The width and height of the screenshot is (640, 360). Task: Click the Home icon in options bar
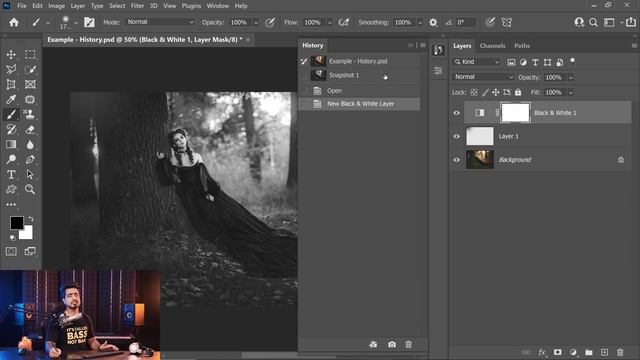[14, 22]
